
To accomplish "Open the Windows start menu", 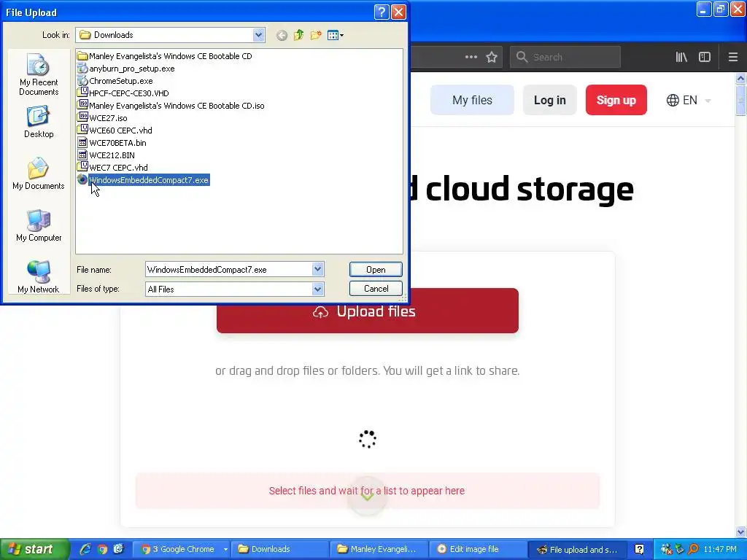I will pyautogui.click(x=34, y=549).
